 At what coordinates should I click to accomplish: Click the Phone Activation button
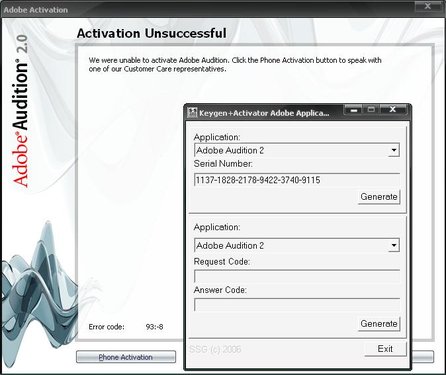pos(126,357)
